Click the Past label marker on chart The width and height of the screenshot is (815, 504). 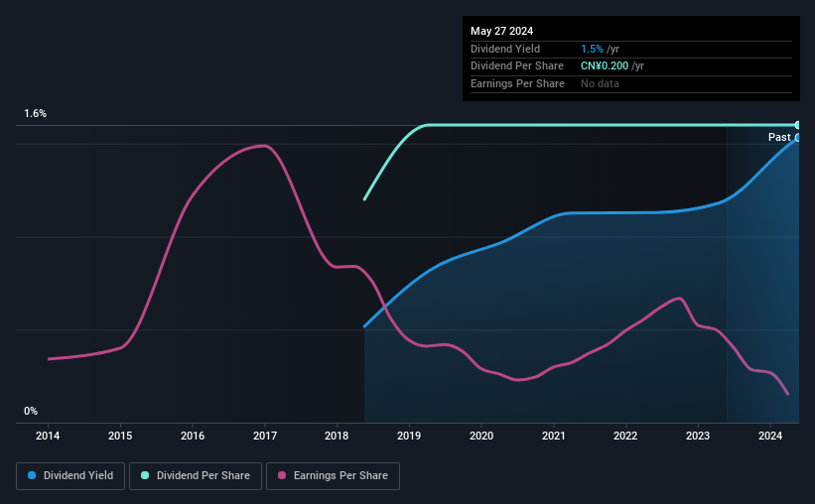[x=779, y=137]
